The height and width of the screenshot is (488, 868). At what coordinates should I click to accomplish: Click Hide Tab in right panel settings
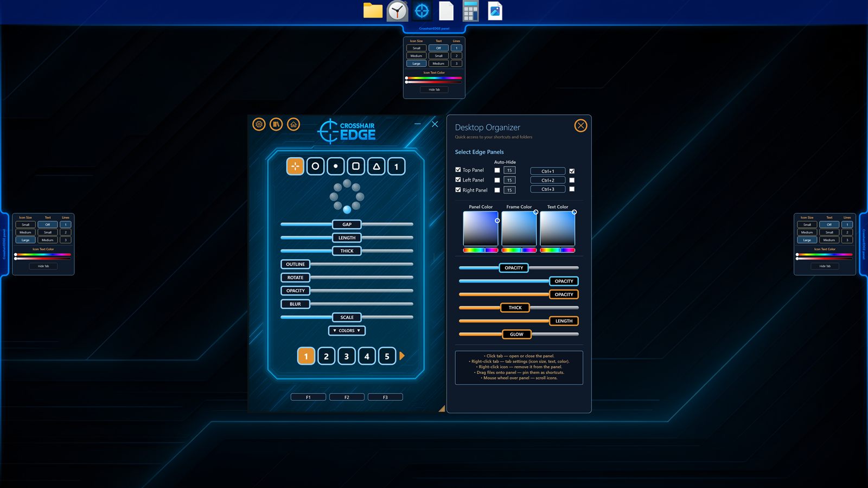click(x=825, y=266)
